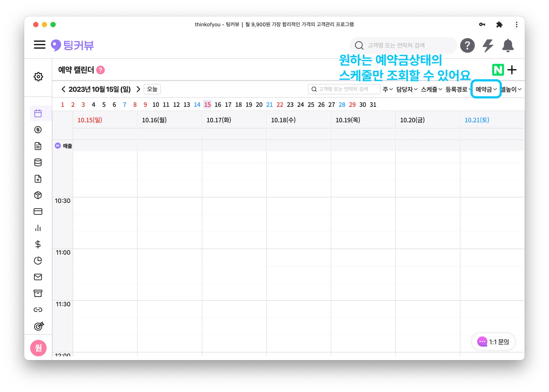This screenshot has height=392, width=549.
Task: Expand the 예약금 dropdown filter
Action: (486, 89)
